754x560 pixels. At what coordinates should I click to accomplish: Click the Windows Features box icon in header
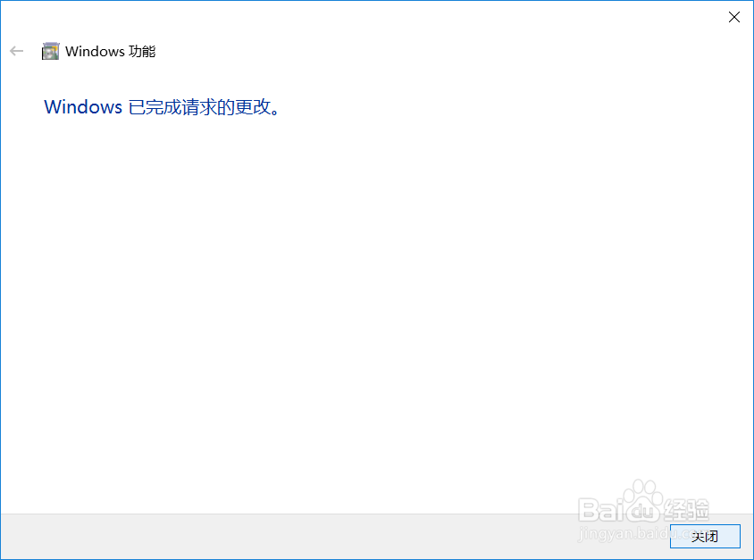51,51
